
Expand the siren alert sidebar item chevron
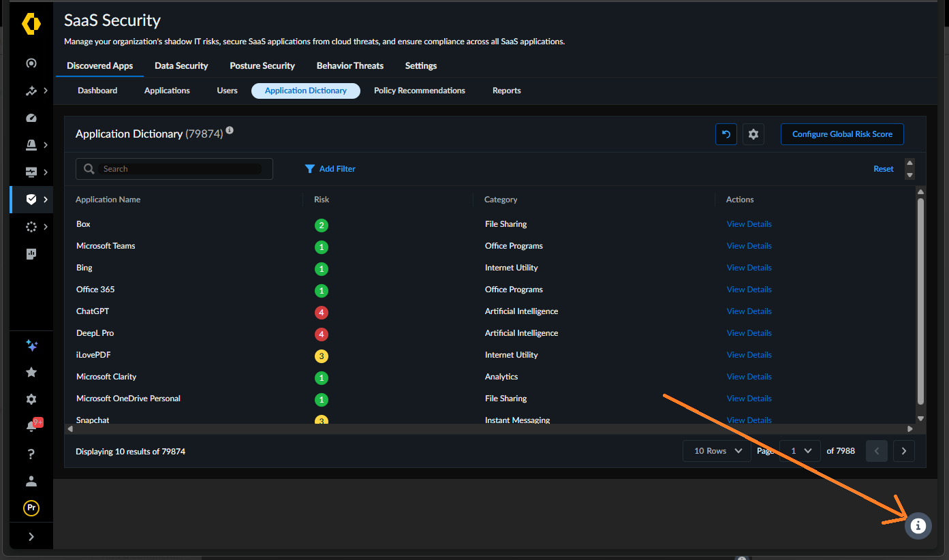46,145
